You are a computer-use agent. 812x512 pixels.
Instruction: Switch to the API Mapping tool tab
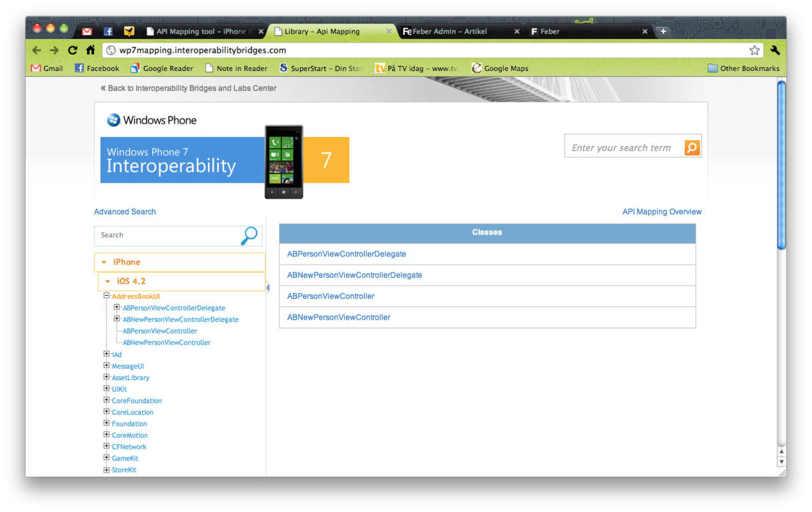[200, 31]
